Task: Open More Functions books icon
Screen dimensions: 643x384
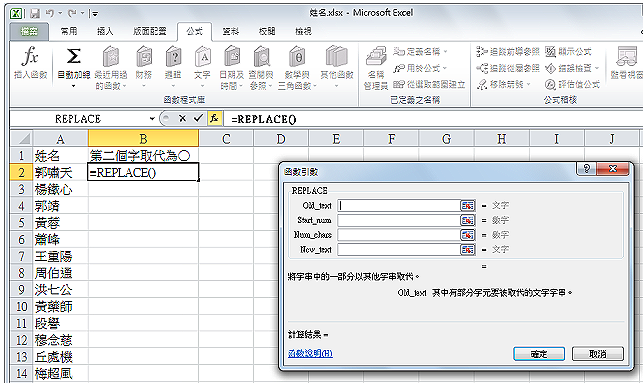Action: click(337, 57)
